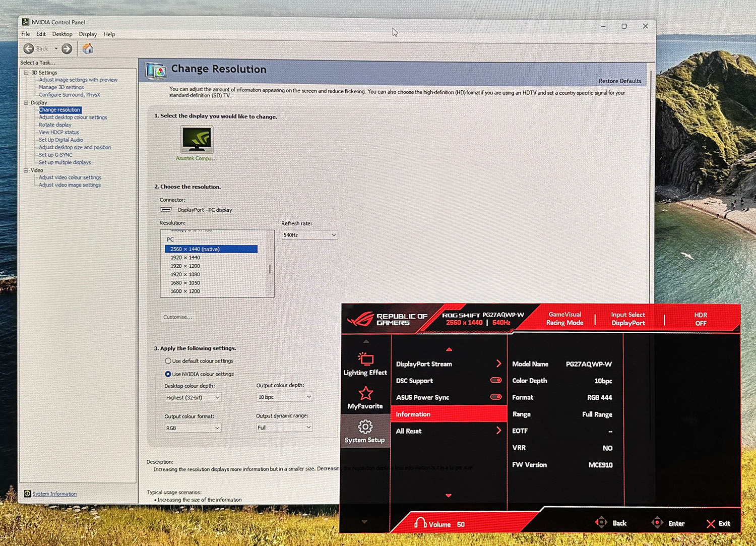The width and height of the screenshot is (756, 546).
Task: Click the Restore Defaults link
Action: [x=619, y=81]
